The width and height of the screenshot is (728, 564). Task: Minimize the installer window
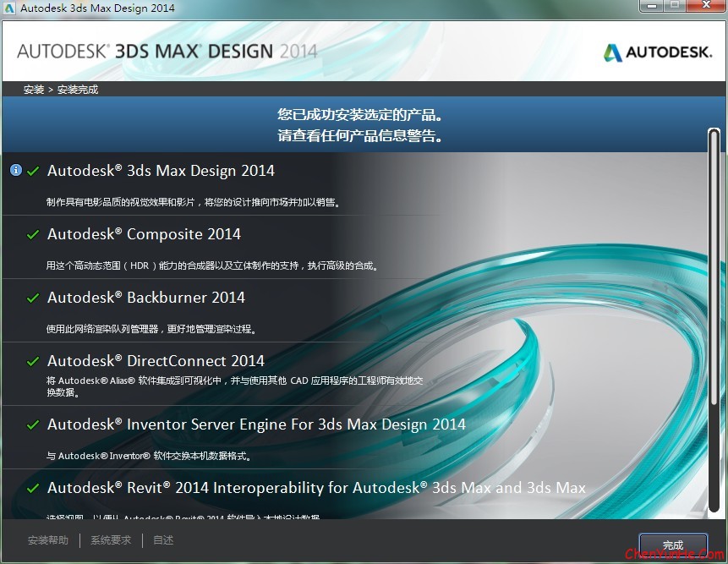coord(652,6)
